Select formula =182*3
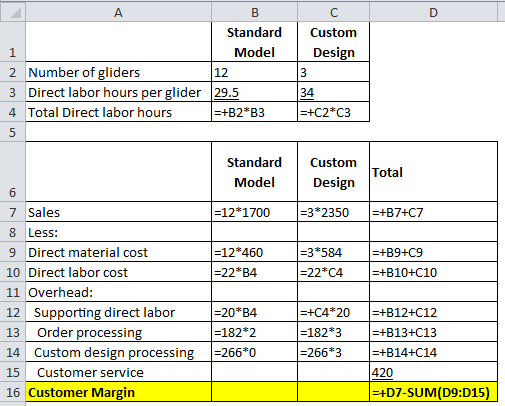Image resolution: width=505 pixels, height=406 pixels. [x=333, y=332]
